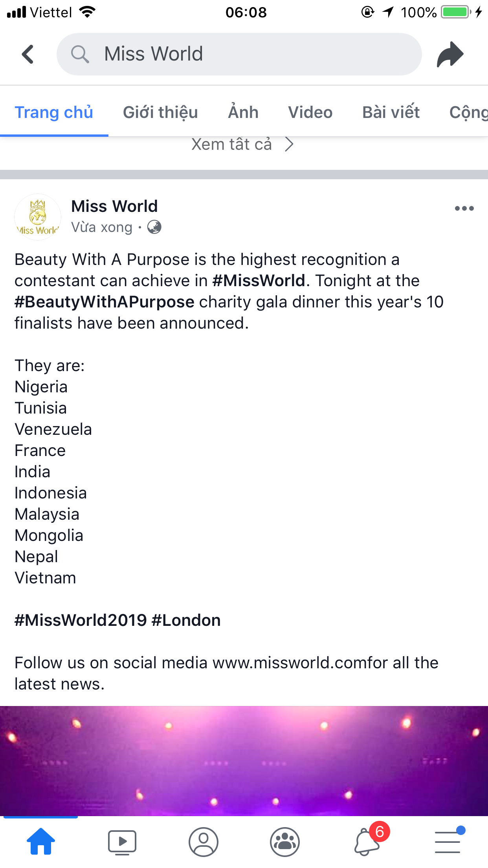Tap the back arrow icon
This screenshot has width=488, height=868.
pyautogui.click(x=28, y=54)
